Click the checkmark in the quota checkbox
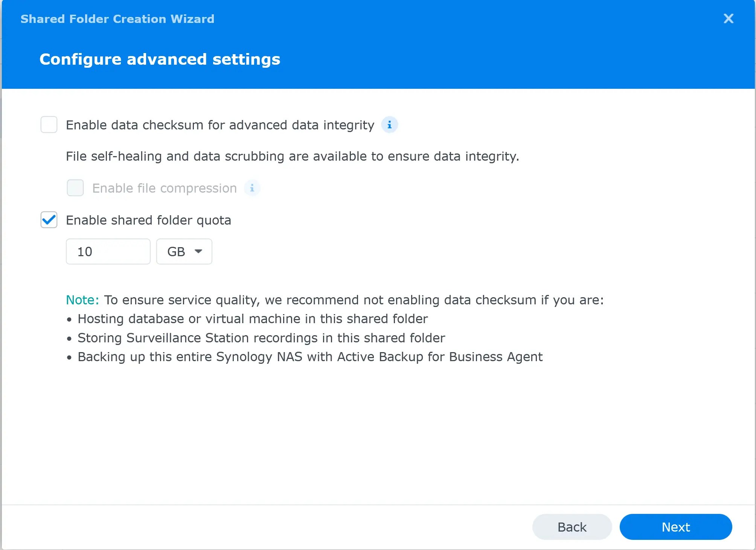This screenshot has height=550, width=756. (48, 220)
